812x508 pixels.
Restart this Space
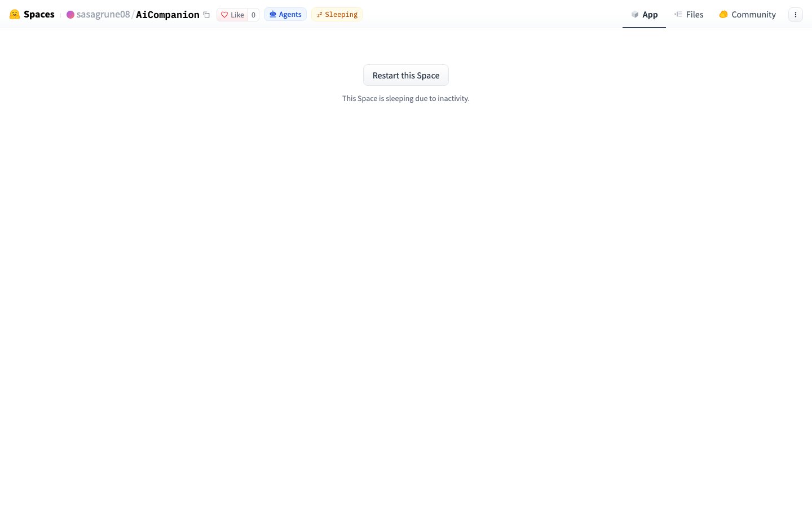[x=406, y=75]
